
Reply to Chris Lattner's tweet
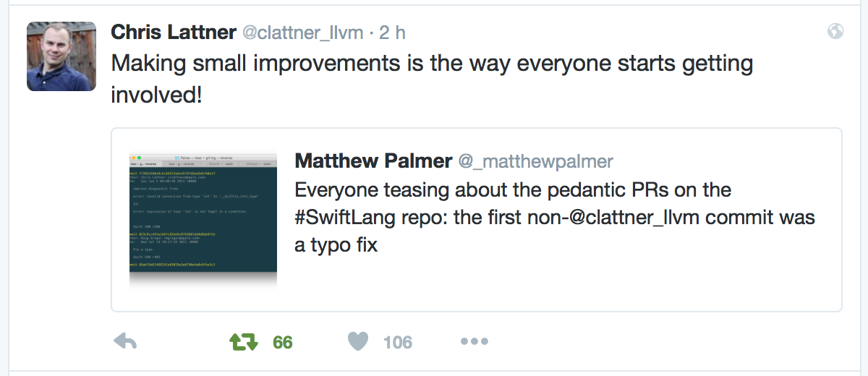(x=126, y=342)
